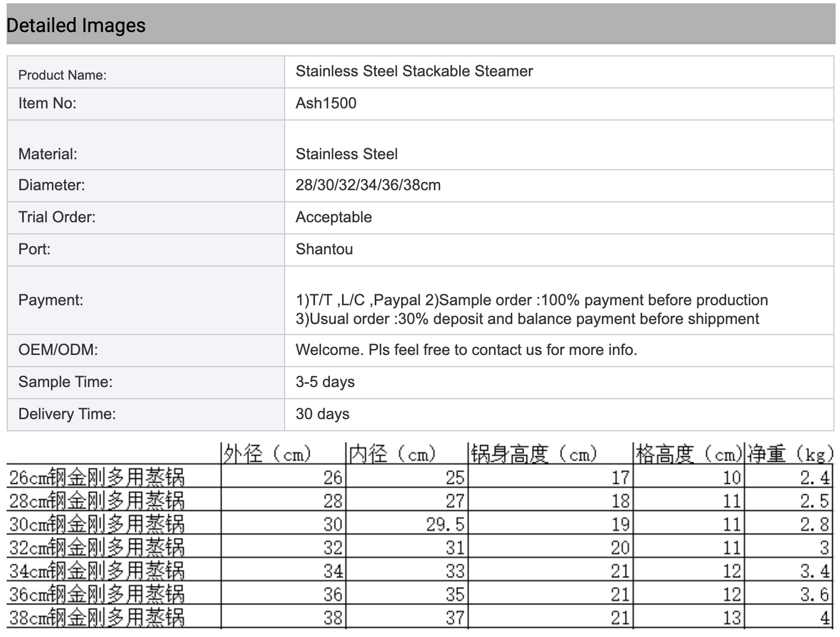Select the Welcome contact us text
Screen dimensions: 840x637
[466, 349]
